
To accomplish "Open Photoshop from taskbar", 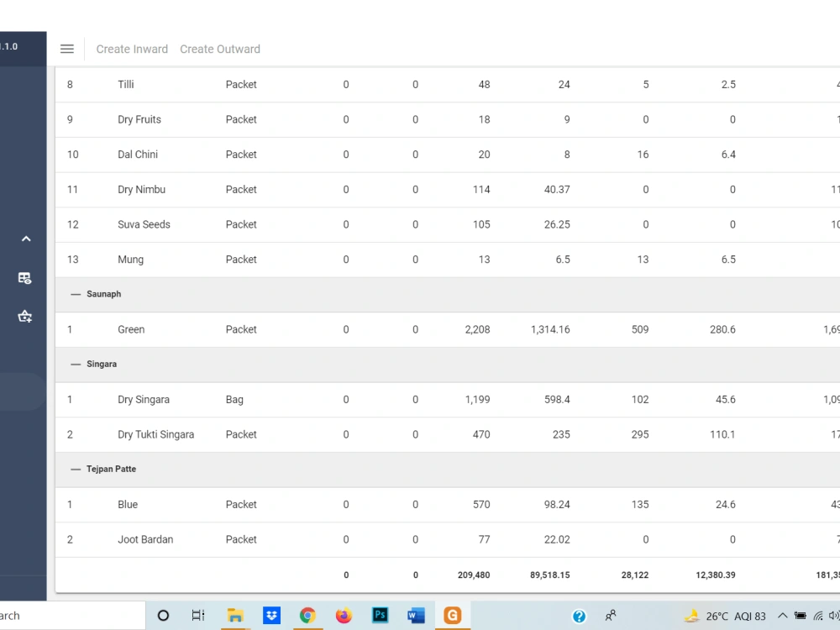I will click(380, 615).
